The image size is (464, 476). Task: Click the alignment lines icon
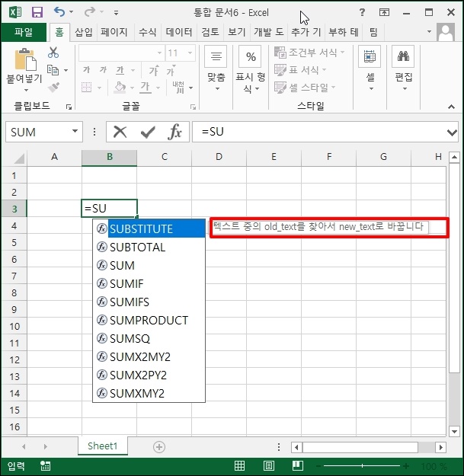216,56
